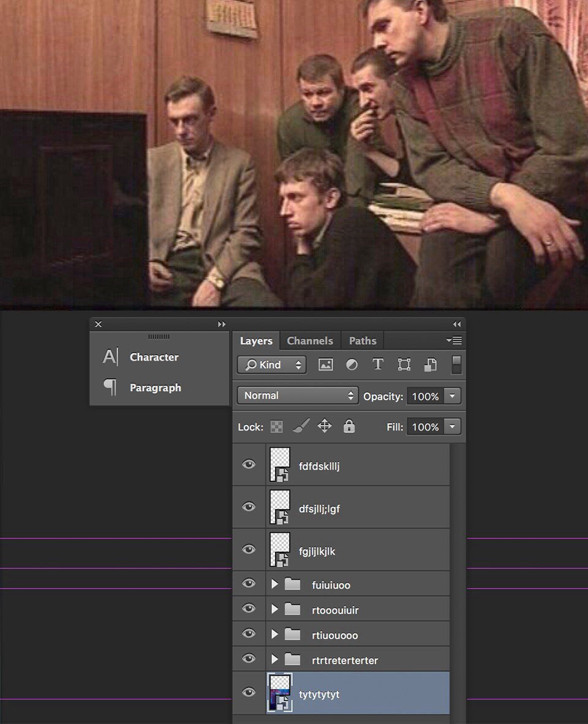
Task: Open the Paragraph panel icon
Action: [x=110, y=387]
